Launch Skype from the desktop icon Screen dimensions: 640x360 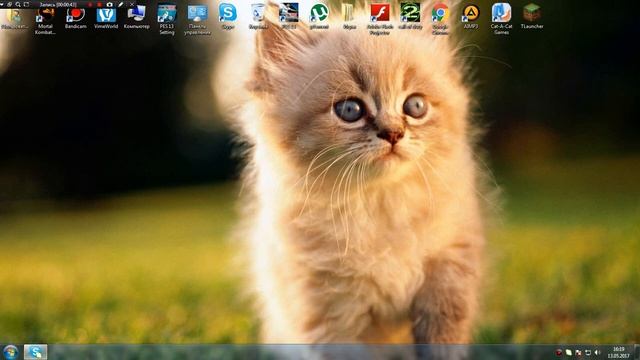coord(228,16)
